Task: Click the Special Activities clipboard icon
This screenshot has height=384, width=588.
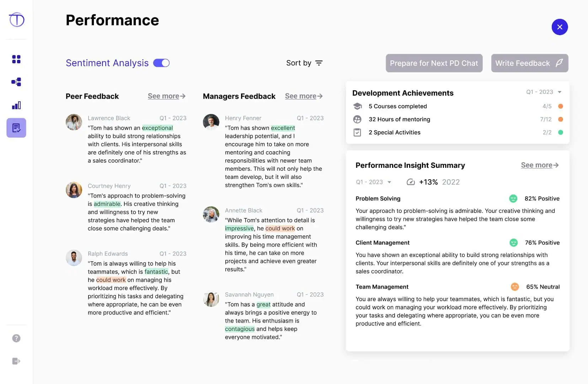Action: coord(357,133)
